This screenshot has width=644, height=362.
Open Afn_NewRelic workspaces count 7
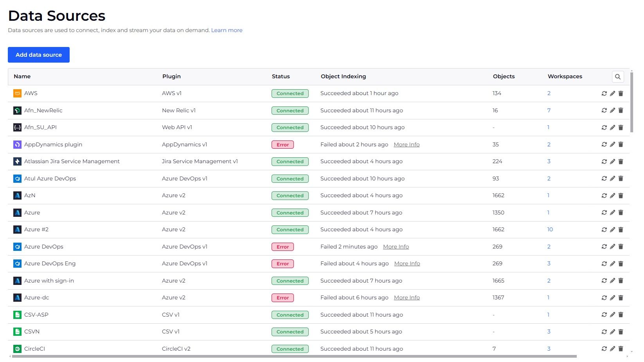tap(549, 110)
